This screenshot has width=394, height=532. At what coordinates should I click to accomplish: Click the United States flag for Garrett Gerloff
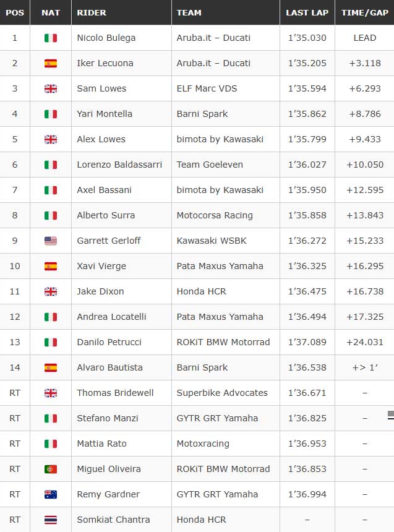[x=51, y=241]
